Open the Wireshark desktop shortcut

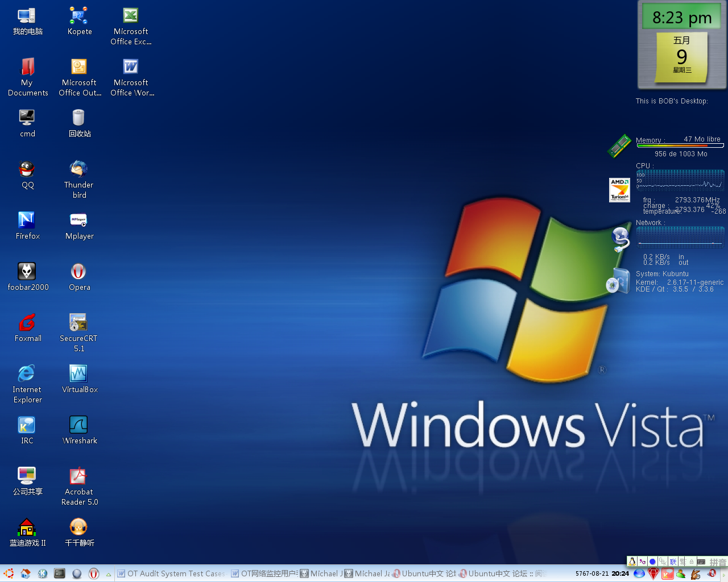coord(79,430)
